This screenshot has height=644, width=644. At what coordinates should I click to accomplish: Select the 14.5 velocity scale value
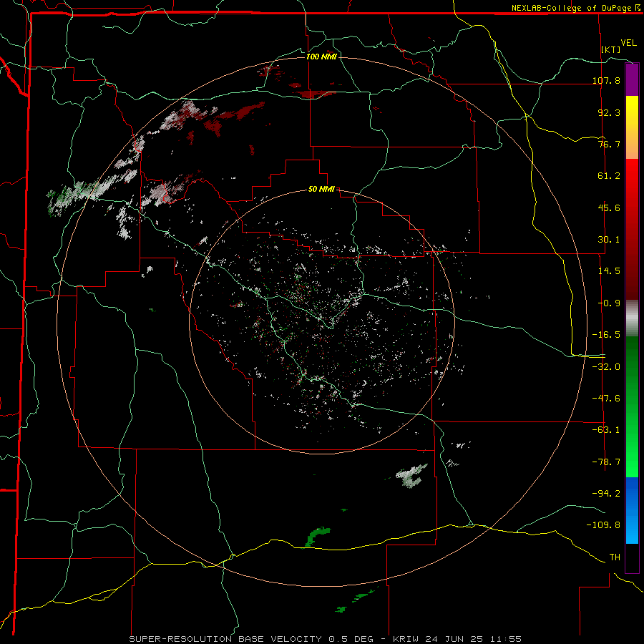(x=609, y=271)
